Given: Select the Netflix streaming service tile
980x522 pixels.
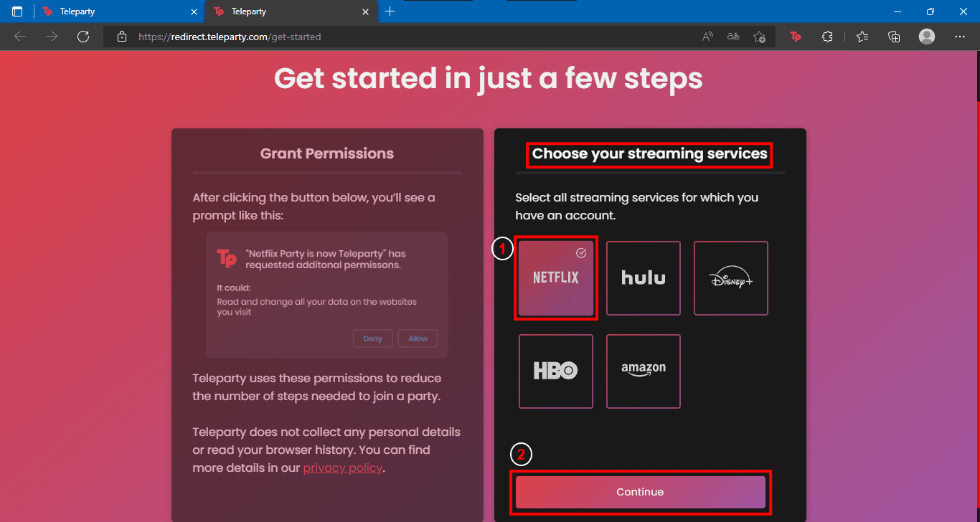Looking at the screenshot, I should (x=556, y=278).
